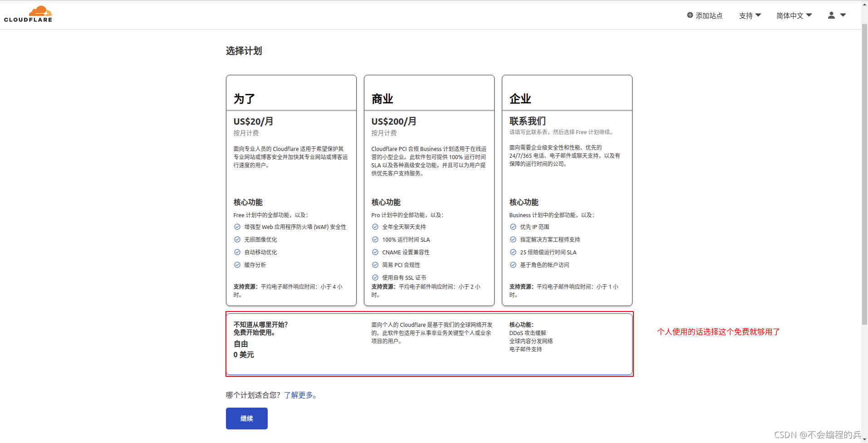
Task: Click the 联系我们 heading
Action: coord(527,121)
